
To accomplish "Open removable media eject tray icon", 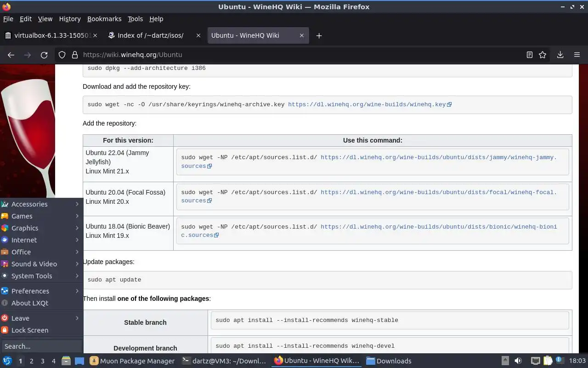I will [x=505, y=361].
